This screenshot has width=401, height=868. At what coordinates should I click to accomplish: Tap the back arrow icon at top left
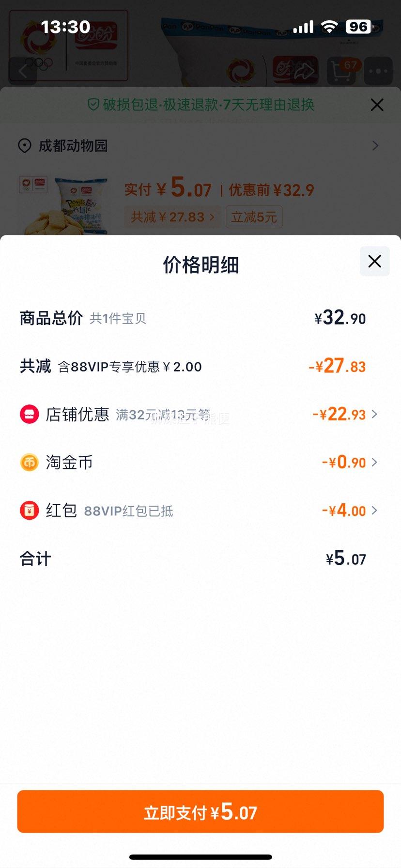point(23,71)
